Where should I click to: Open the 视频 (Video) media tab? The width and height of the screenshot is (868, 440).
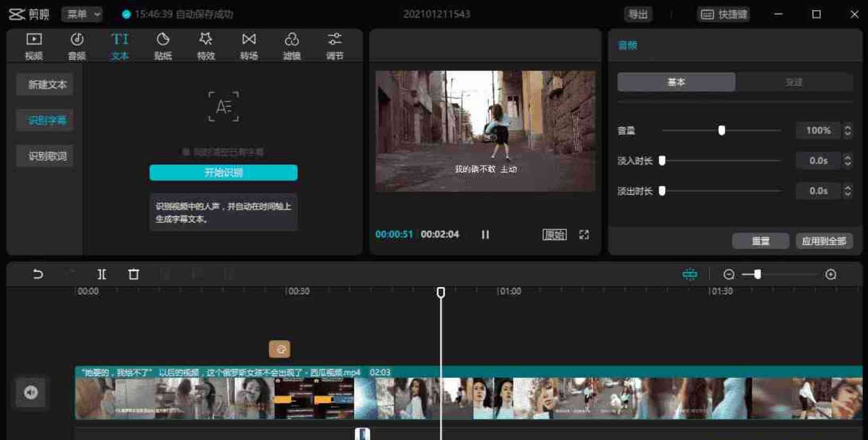pos(34,46)
